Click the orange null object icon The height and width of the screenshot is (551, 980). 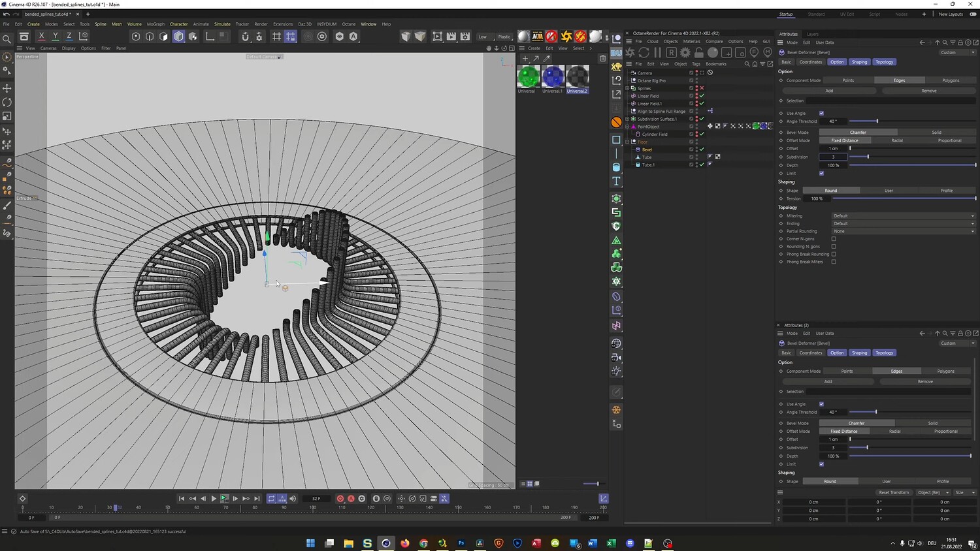point(616,122)
